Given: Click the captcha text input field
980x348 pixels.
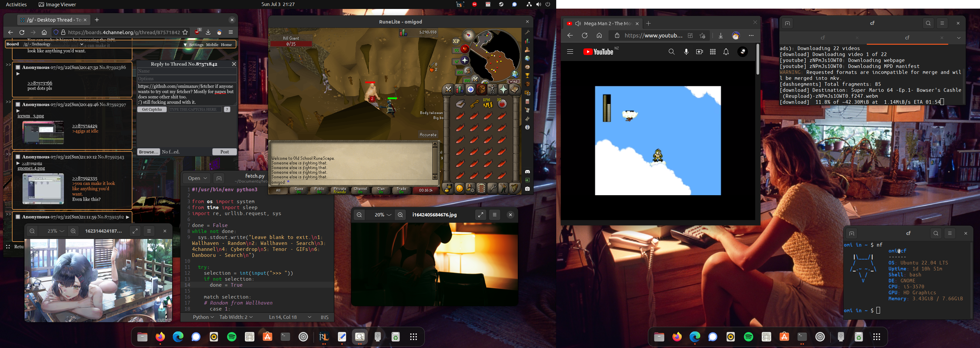Looking at the screenshot, I should (x=195, y=109).
